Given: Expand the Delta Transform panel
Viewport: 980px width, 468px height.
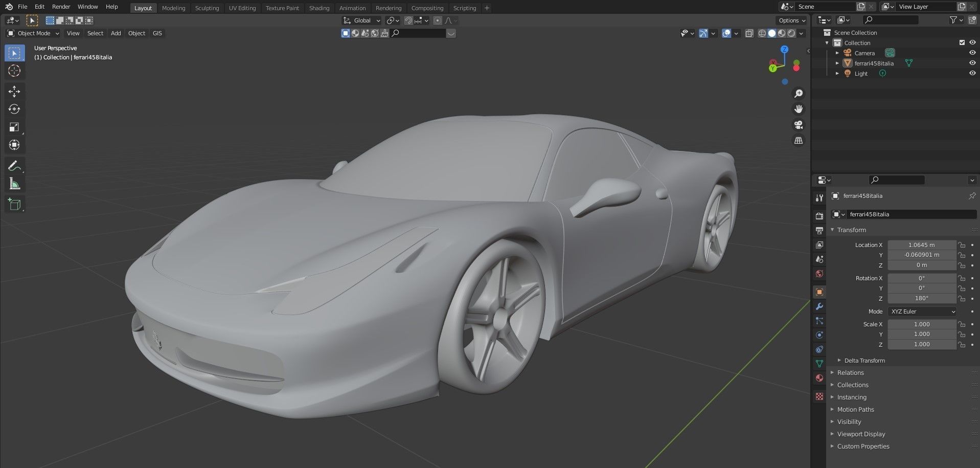Looking at the screenshot, I should (864, 361).
